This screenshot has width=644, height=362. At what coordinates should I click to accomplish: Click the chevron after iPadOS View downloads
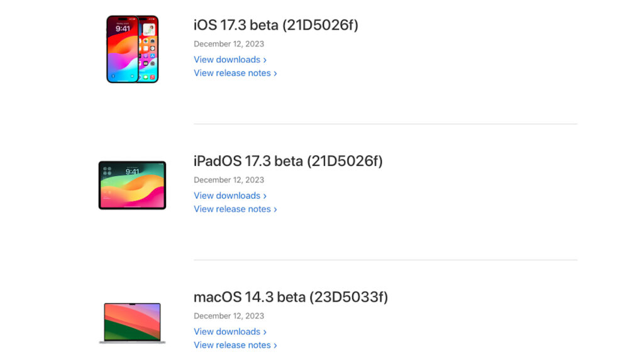(265, 195)
